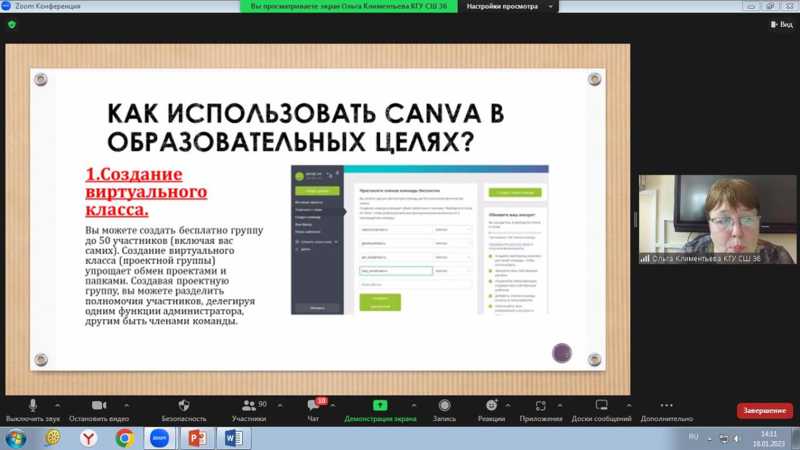Click the green Share Screen button
The height and width of the screenshot is (450, 800).
pos(380,410)
